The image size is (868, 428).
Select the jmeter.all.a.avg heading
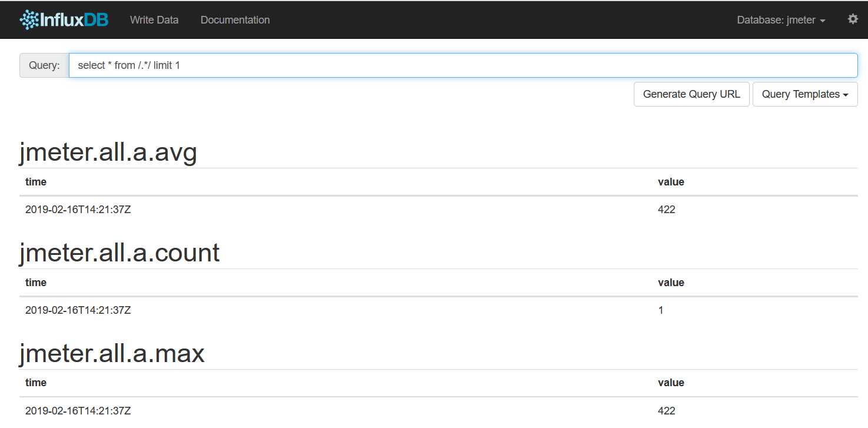coord(108,153)
